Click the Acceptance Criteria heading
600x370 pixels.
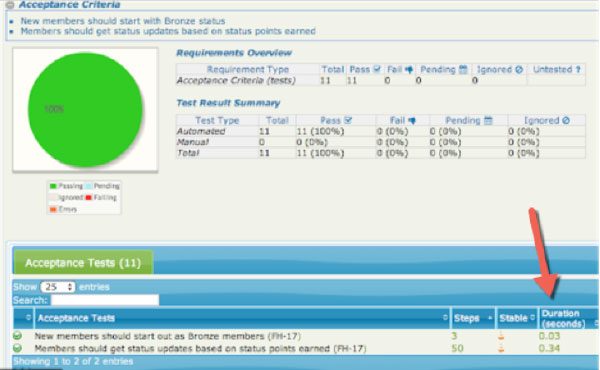point(69,5)
